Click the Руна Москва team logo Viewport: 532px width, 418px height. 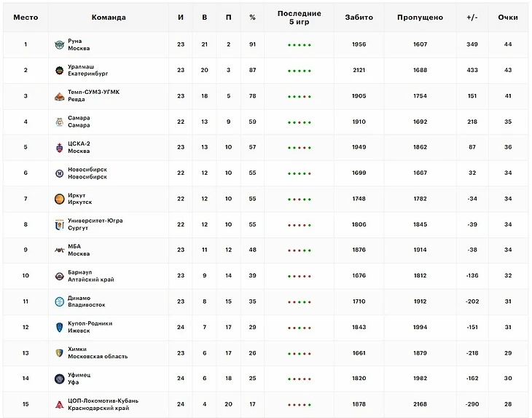pyautogui.click(x=59, y=45)
